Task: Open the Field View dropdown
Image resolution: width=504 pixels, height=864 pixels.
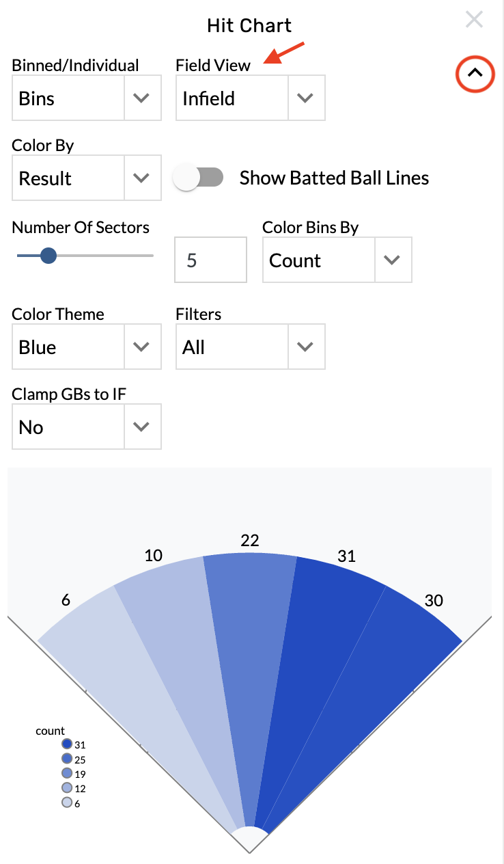Action: click(x=250, y=98)
